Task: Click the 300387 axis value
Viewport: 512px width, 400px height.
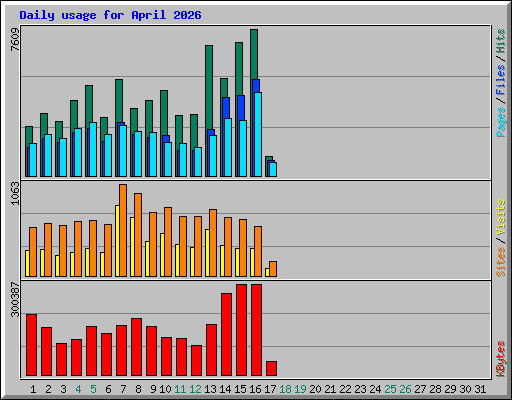Action: pyautogui.click(x=15, y=299)
